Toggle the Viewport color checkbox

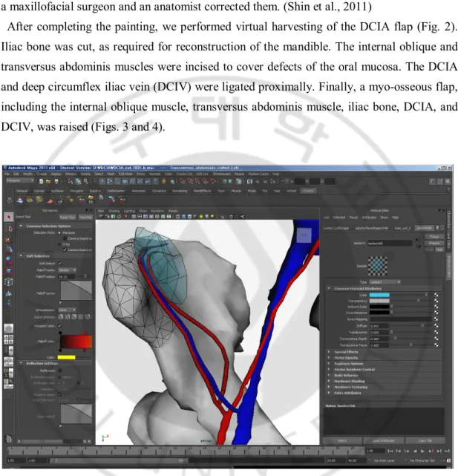pos(60,326)
